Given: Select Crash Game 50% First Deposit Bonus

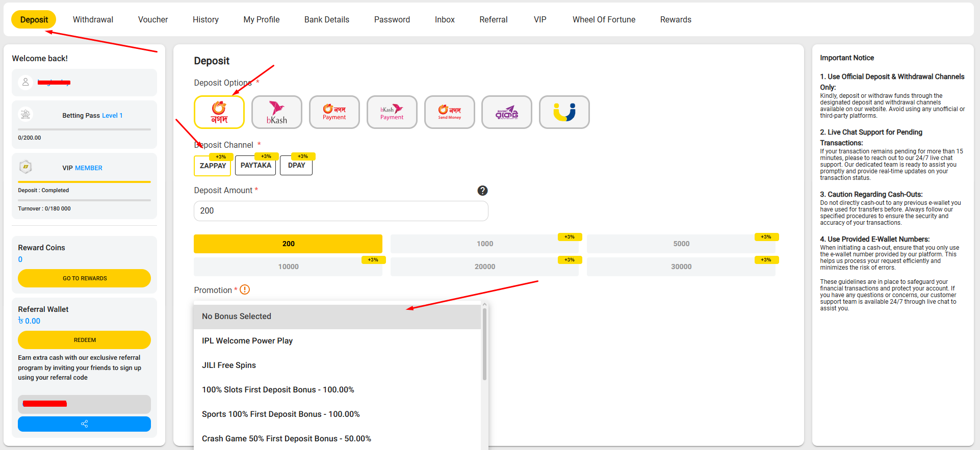Looking at the screenshot, I should (337, 438).
